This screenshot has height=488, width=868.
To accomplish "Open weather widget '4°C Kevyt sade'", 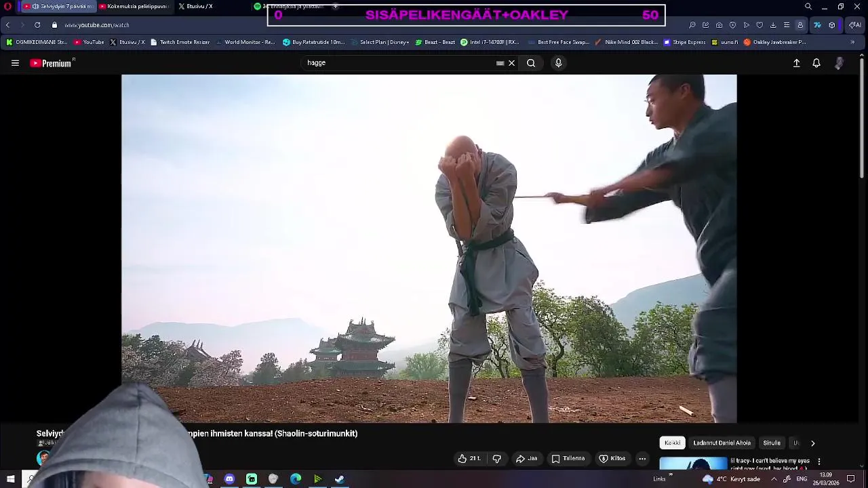I will pos(731,479).
